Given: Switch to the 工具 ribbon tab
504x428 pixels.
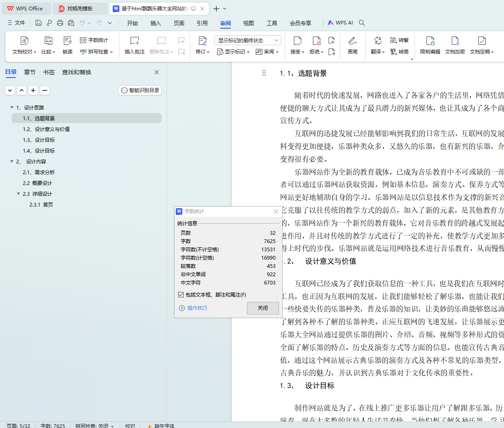Looking at the screenshot, I should pos(272,23).
